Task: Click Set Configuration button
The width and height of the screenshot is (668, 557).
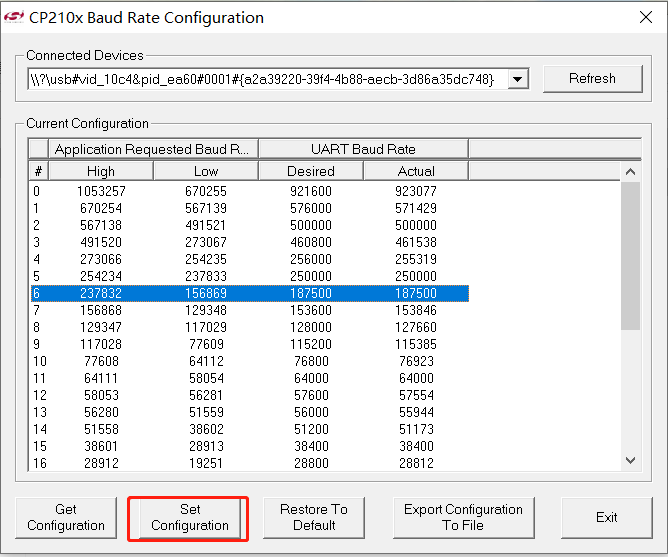Action: [x=190, y=517]
